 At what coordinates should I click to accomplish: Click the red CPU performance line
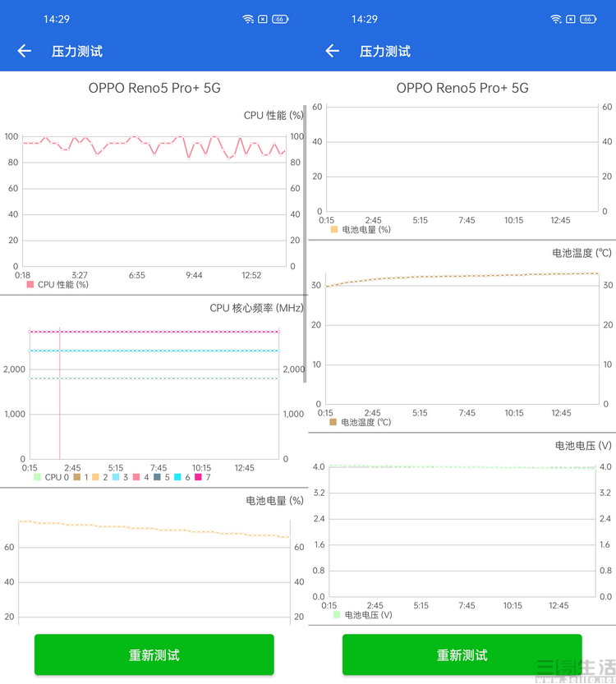[154, 143]
